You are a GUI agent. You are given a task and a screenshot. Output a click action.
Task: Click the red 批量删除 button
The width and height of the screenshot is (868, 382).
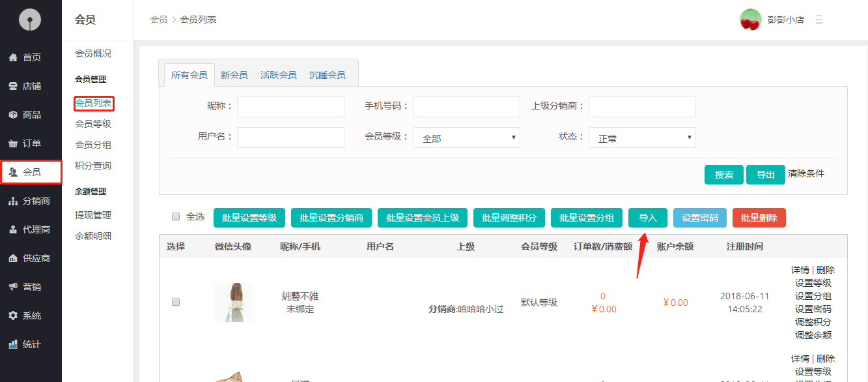(759, 218)
